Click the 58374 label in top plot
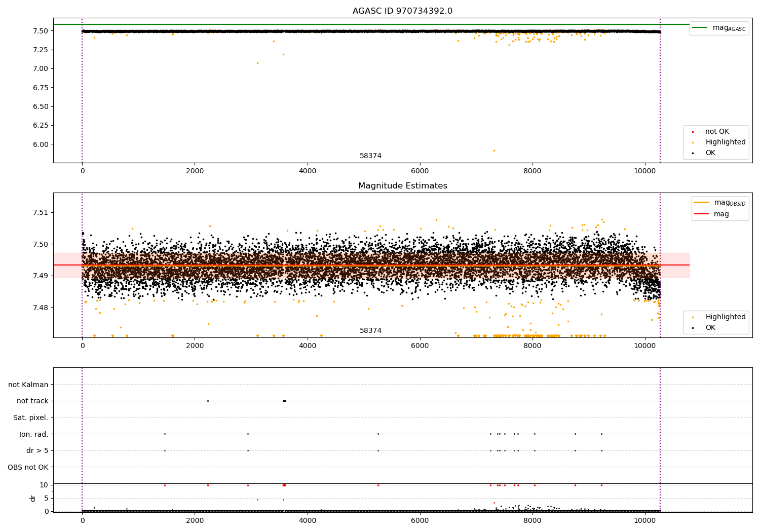The image size is (760, 532). click(370, 156)
